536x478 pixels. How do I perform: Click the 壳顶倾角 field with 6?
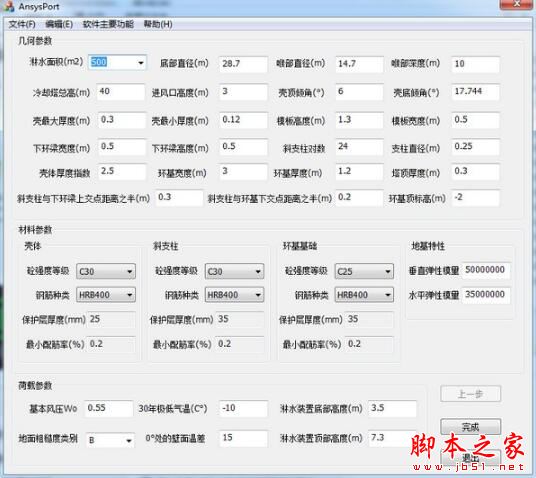359,92
